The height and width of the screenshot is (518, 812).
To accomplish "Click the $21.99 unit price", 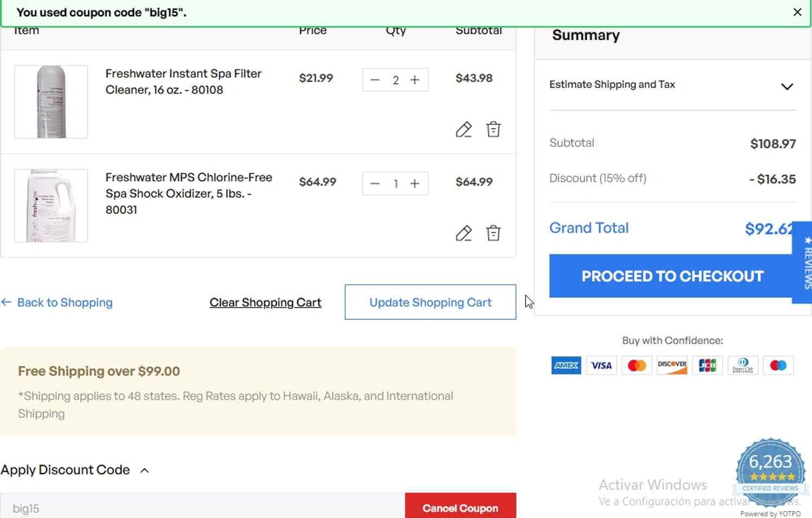I will tap(316, 78).
